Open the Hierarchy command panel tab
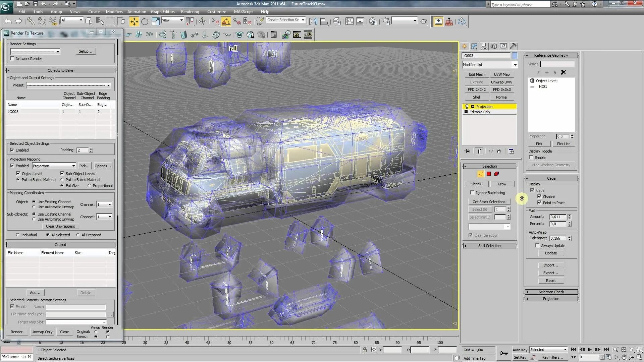 click(x=484, y=46)
